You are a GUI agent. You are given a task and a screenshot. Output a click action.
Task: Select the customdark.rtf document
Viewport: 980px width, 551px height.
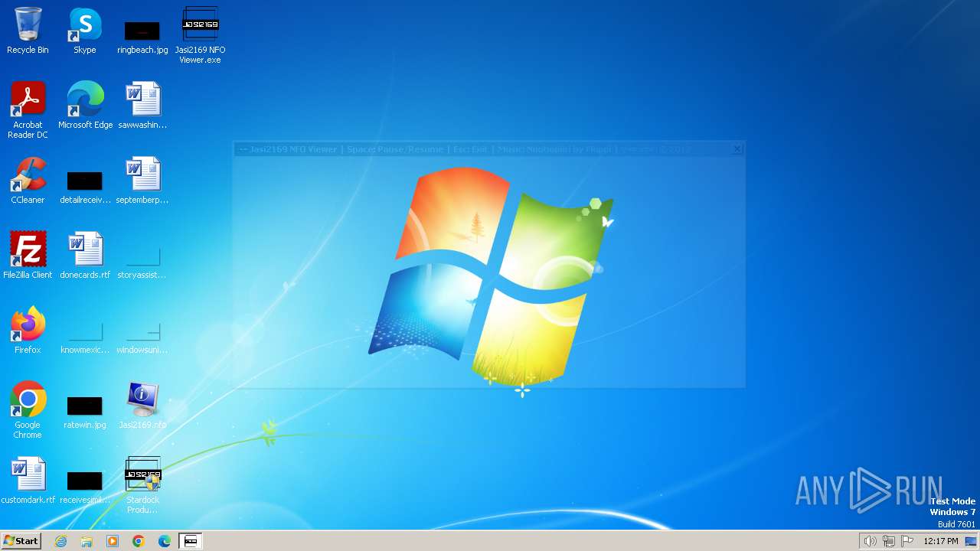pos(28,481)
